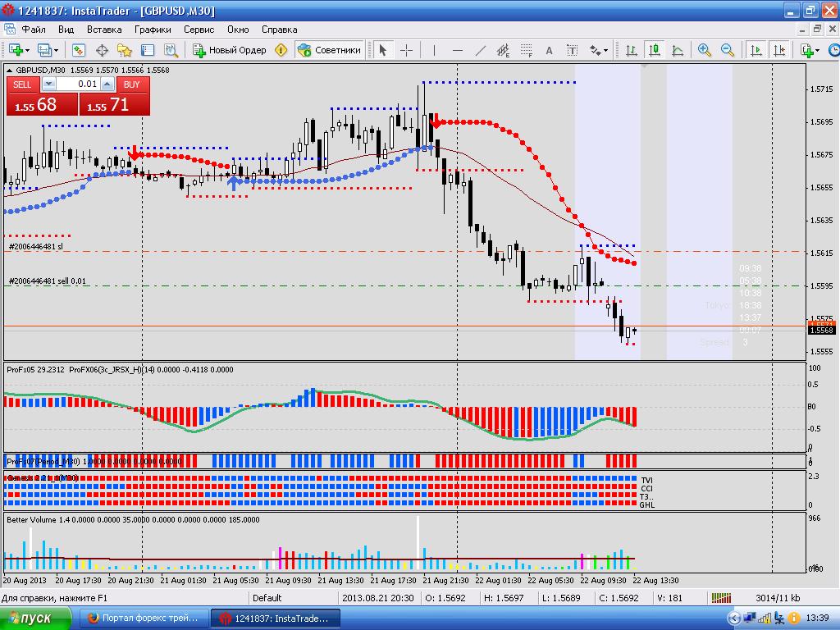The height and width of the screenshot is (630, 840).
Task: Click the connection status bars icon
Action: (722, 598)
